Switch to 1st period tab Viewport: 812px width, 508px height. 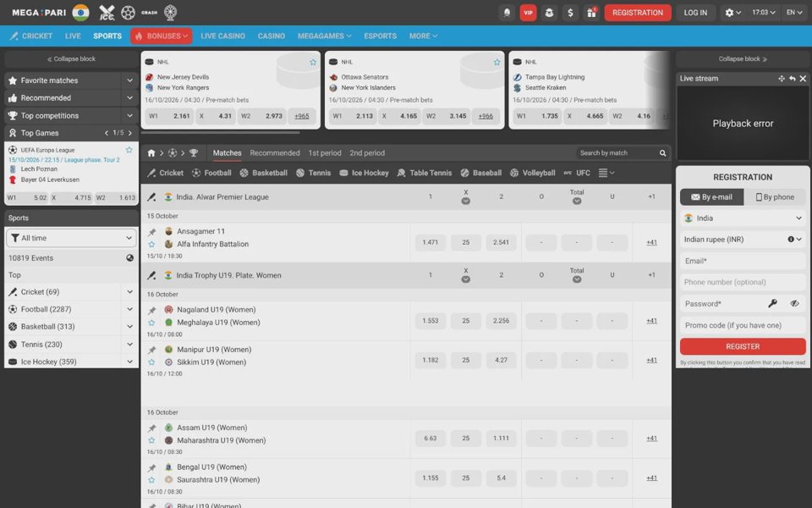click(x=325, y=153)
